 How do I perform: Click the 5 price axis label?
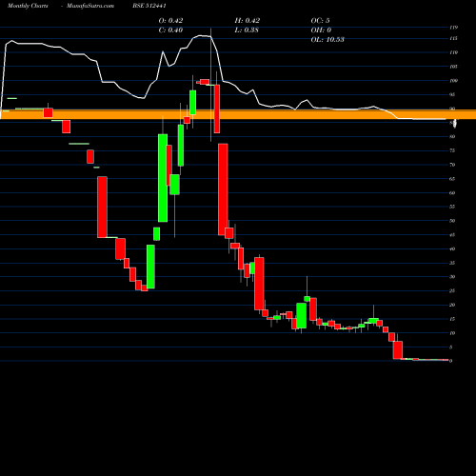(451, 347)
